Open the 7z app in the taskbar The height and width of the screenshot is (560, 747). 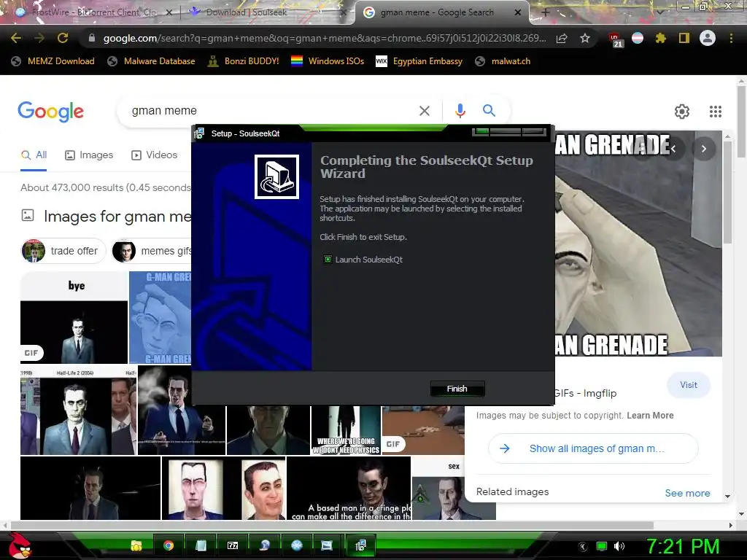click(233, 545)
